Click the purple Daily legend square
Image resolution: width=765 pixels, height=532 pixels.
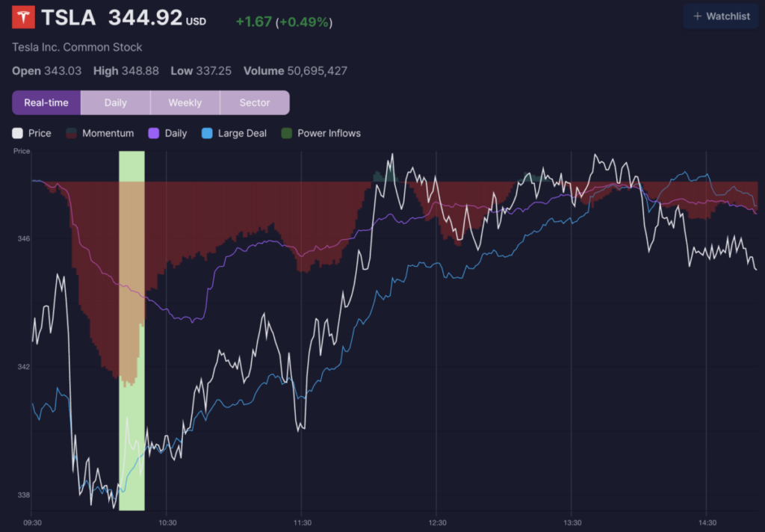pos(154,133)
